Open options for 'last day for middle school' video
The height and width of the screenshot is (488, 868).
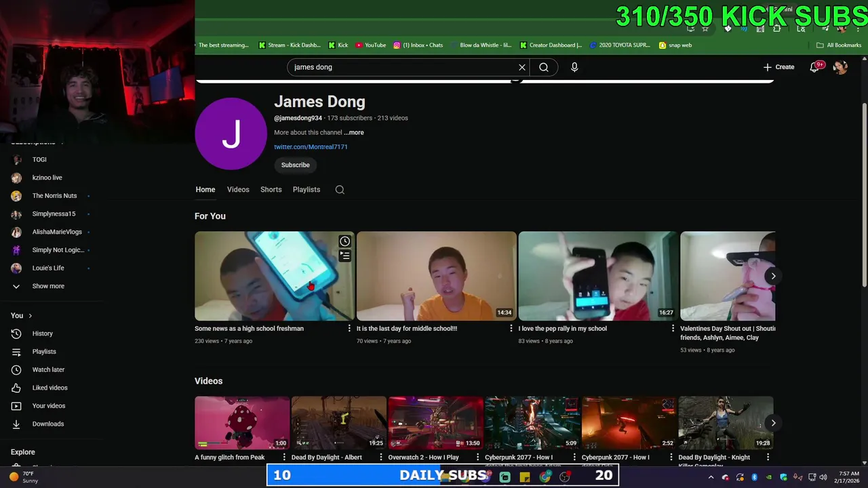pyautogui.click(x=511, y=329)
